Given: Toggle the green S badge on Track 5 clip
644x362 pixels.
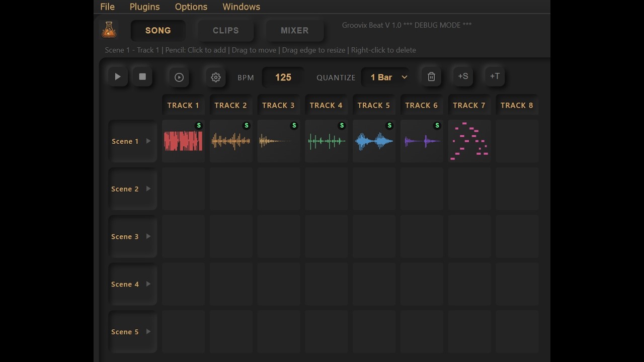Looking at the screenshot, I should click(389, 125).
